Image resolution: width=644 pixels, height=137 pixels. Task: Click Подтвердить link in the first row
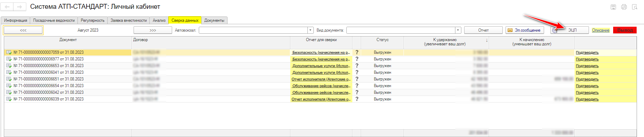pos(587,53)
